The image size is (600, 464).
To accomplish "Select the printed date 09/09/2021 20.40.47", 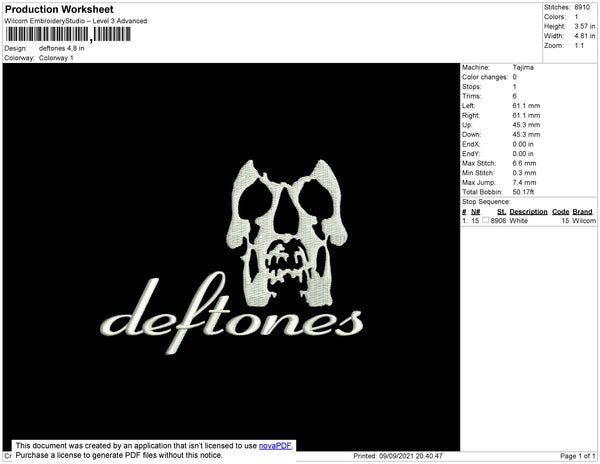I will point(411,456).
